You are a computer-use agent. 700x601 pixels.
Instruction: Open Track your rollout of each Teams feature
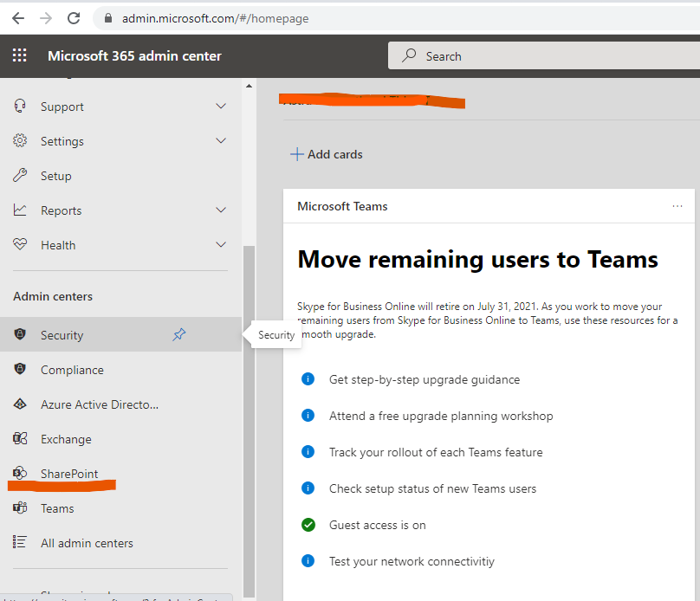pos(436,452)
